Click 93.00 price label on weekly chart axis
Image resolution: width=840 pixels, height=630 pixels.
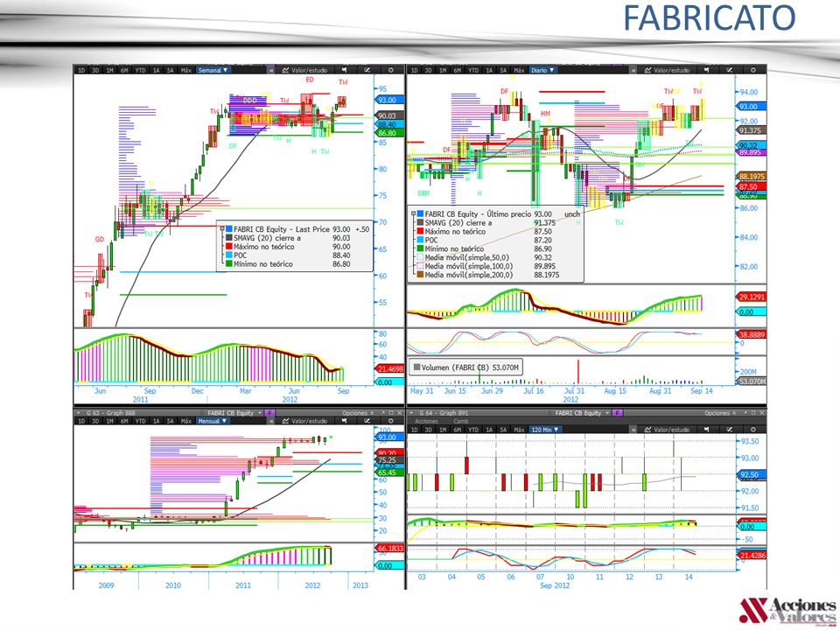tap(387, 100)
